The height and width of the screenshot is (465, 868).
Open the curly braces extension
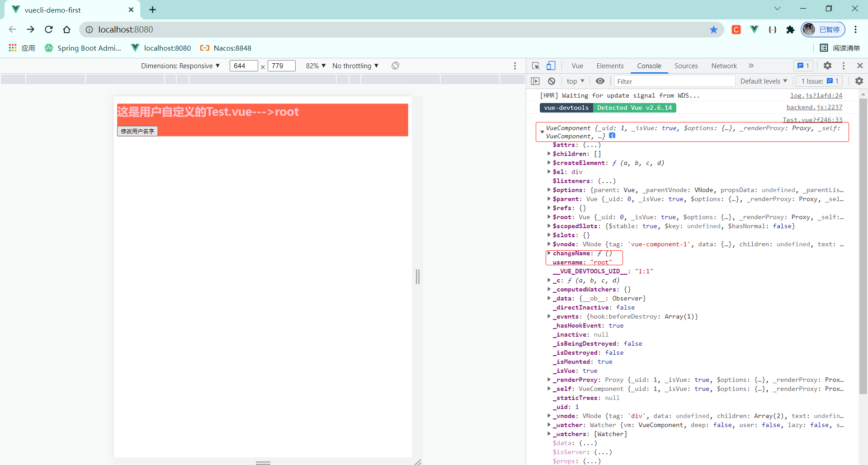coord(773,29)
